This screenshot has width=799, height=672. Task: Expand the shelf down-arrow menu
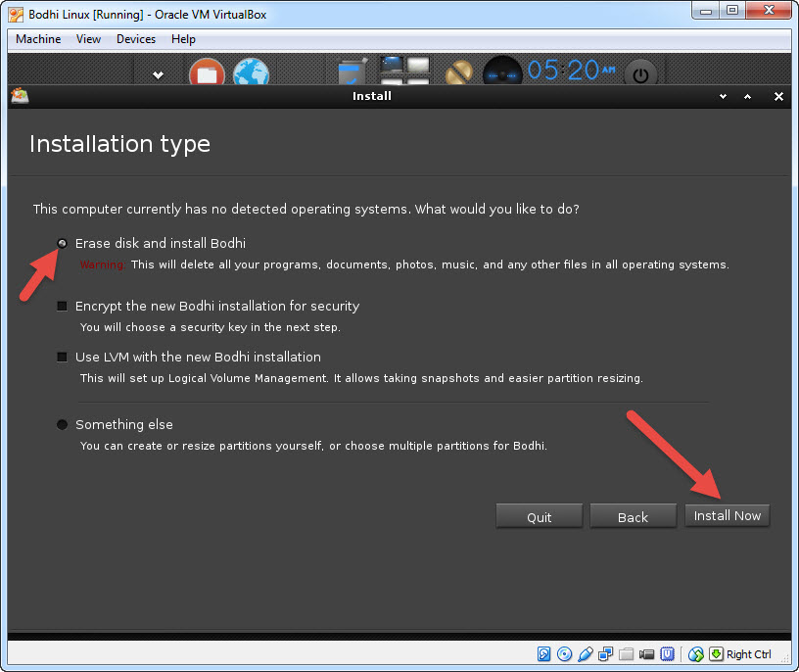[158, 75]
